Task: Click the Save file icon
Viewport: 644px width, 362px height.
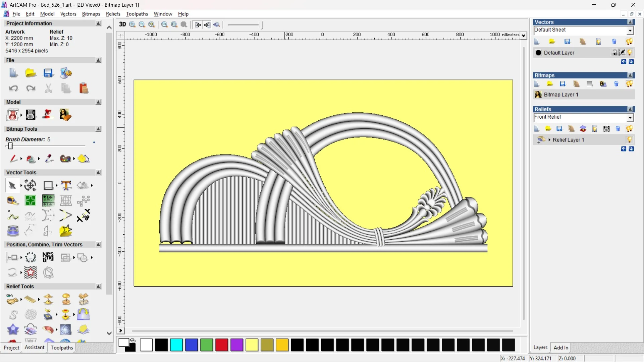Action: pyautogui.click(x=48, y=73)
